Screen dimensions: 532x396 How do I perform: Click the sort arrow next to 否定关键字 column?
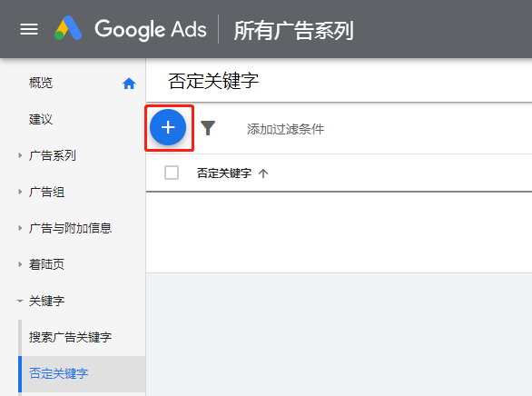point(263,173)
